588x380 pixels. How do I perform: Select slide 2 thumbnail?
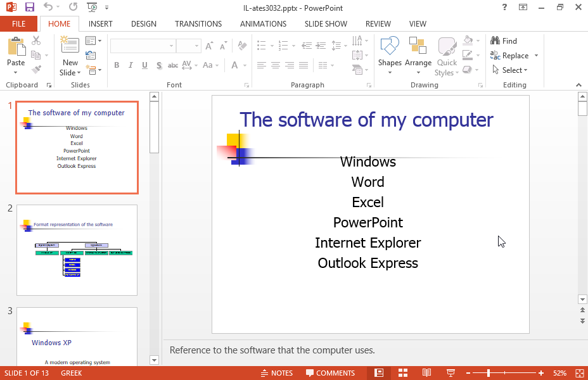pyautogui.click(x=77, y=250)
